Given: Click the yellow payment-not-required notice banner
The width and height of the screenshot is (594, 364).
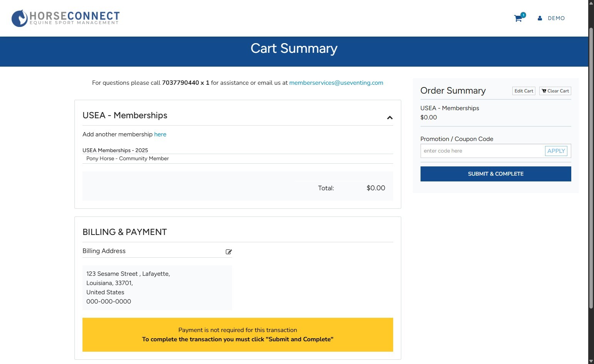Looking at the screenshot, I should click(237, 334).
